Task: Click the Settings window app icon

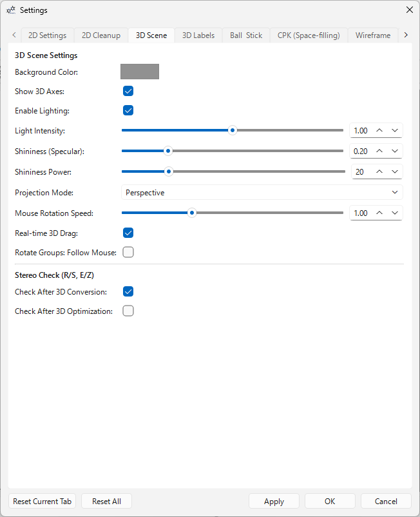Action: tap(11, 10)
